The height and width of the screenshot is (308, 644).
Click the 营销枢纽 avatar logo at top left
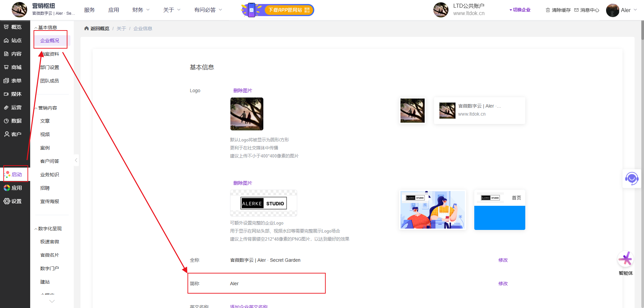coord(19,10)
